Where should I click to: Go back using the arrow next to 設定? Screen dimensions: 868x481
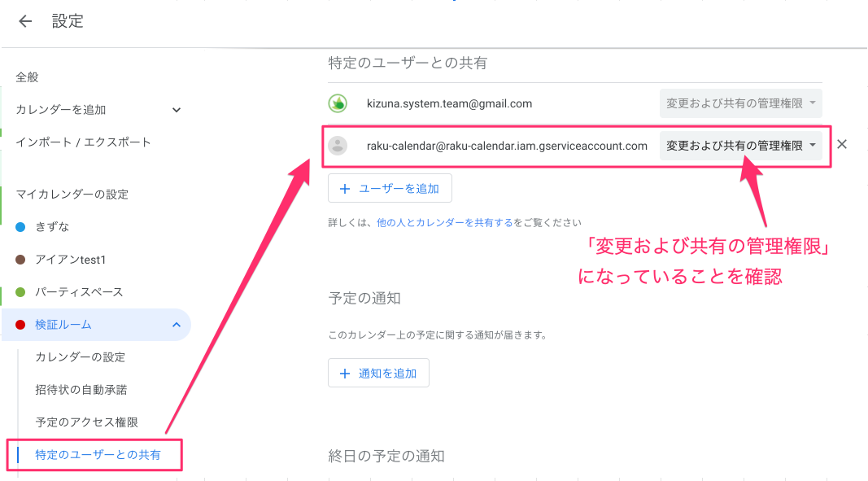pyautogui.click(x=25, y=22)
